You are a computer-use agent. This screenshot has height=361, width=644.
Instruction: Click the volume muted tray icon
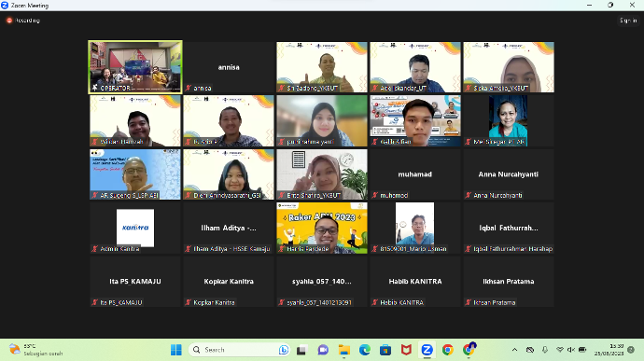(571, 350)
